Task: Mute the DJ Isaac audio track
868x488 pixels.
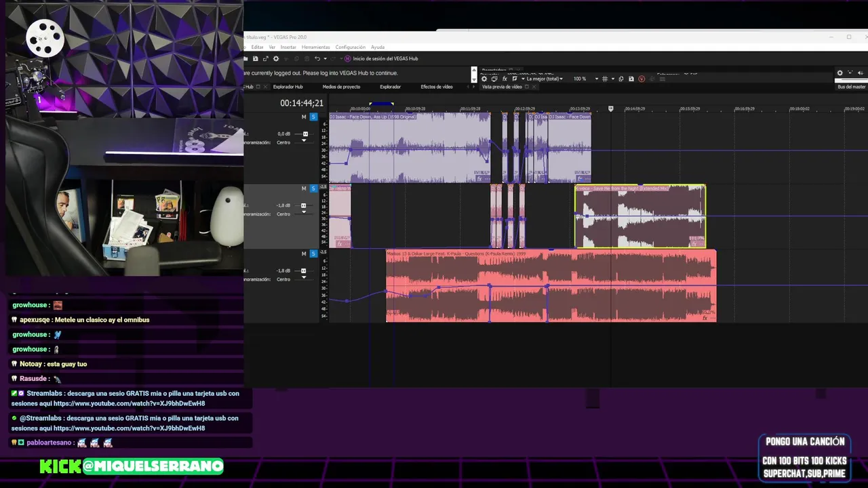Action: point(304,117)
